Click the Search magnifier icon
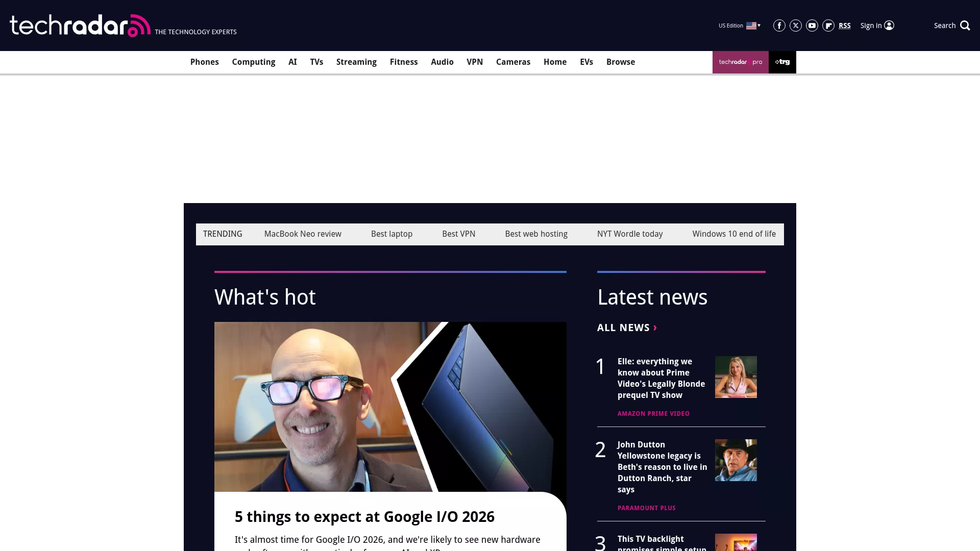This screenshot has width=980, height=551. 965,26
